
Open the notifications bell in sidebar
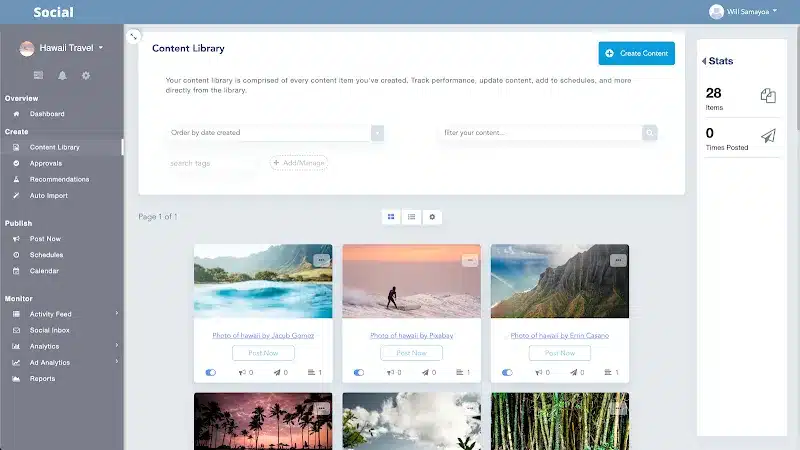pos(62,76)
